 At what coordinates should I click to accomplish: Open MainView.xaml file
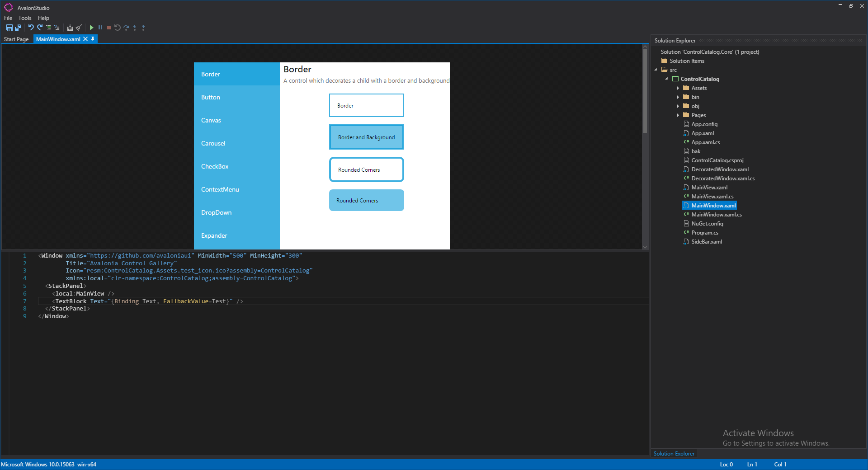tap(705, 188)
